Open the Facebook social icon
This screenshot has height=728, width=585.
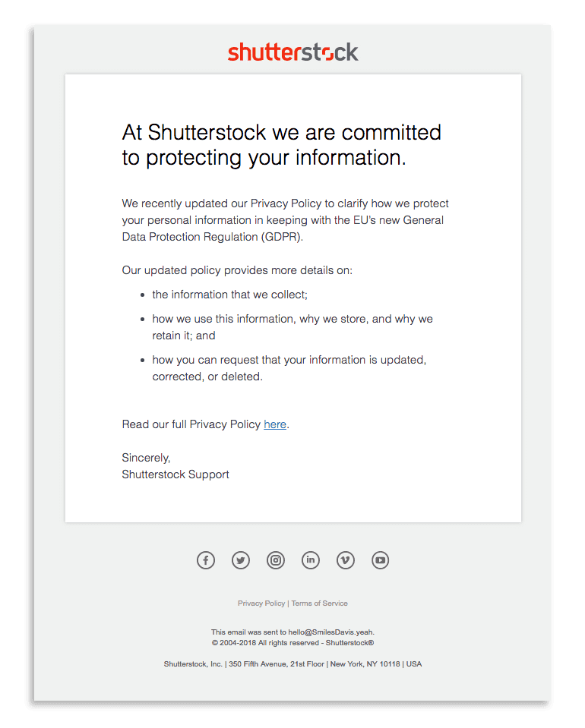tap(206, 560)
